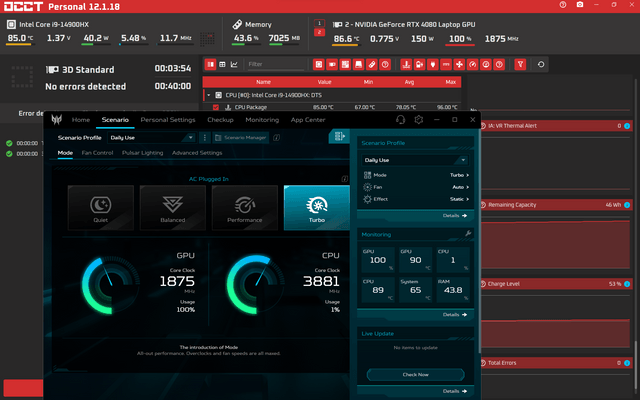The width and height of the screenshot is (640, 400).
Task: Toggle the fan sensor type filter in OCCT
Action: tap(459, 64)
